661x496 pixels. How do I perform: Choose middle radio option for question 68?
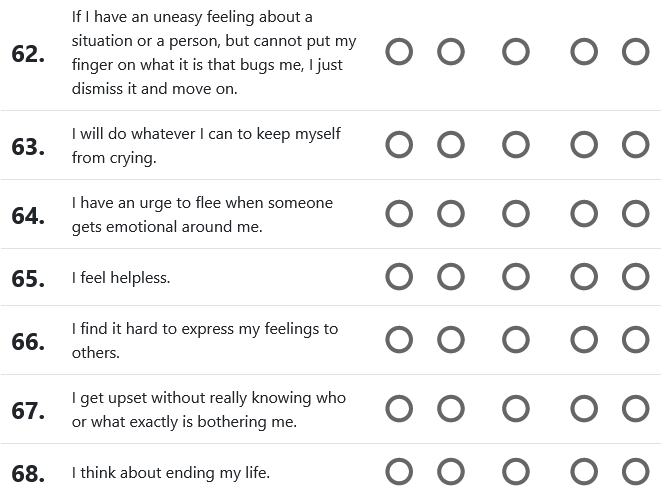tap(516, 472)
